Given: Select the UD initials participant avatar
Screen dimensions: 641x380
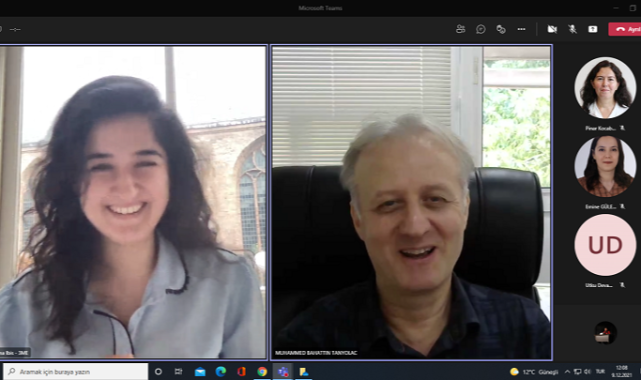Looking at the screenshot, I should click(x=605, y=245).
